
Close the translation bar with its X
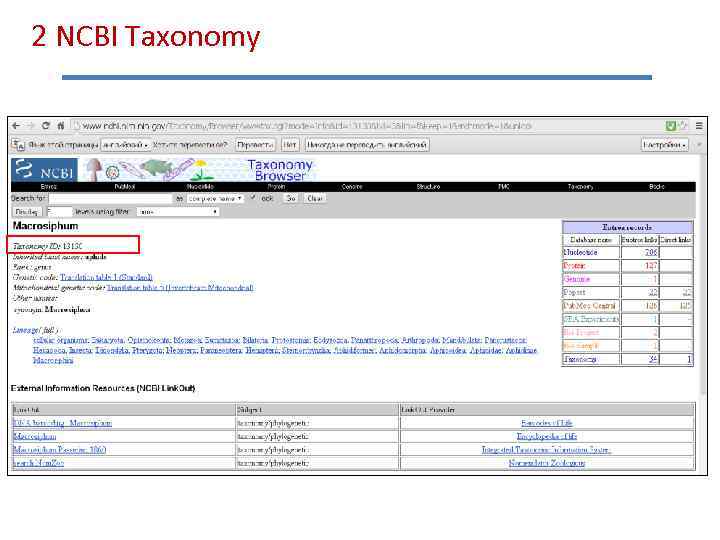tap(699, 145)
